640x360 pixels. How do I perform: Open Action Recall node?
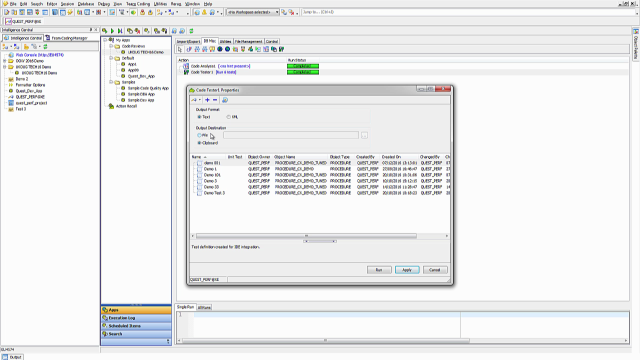tap(126, 106)
